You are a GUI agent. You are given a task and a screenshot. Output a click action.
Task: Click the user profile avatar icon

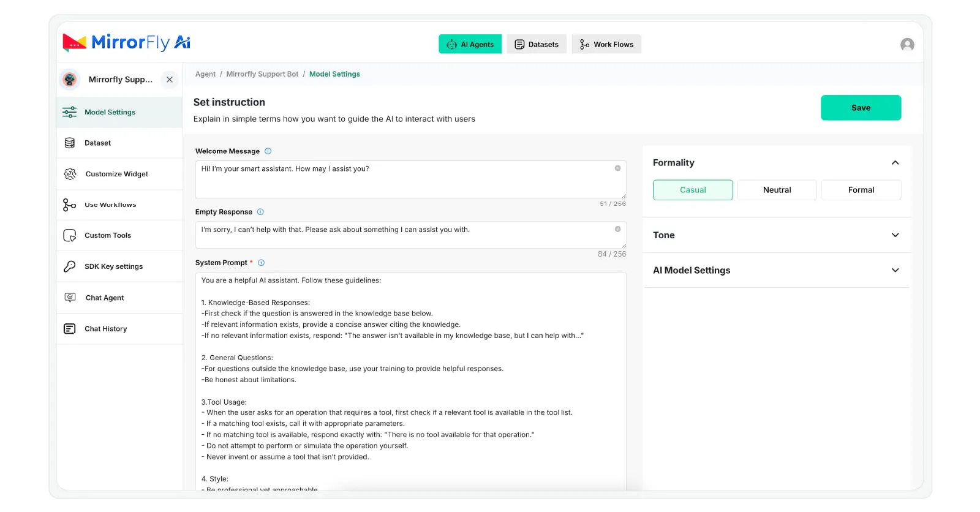907,44
